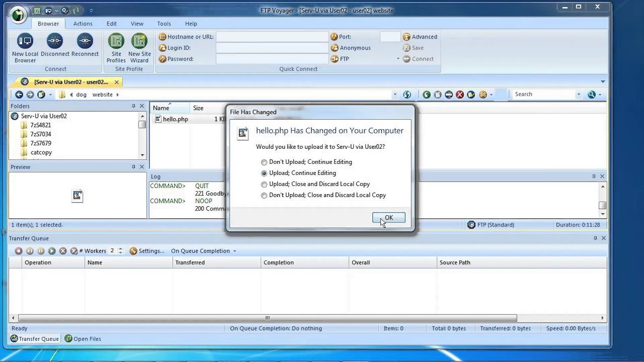Image resolution: width=644 pixels, height=362 pixels.
Task: Click the parent folder icon in navigation bar
Action: click(x=41, y=95)
